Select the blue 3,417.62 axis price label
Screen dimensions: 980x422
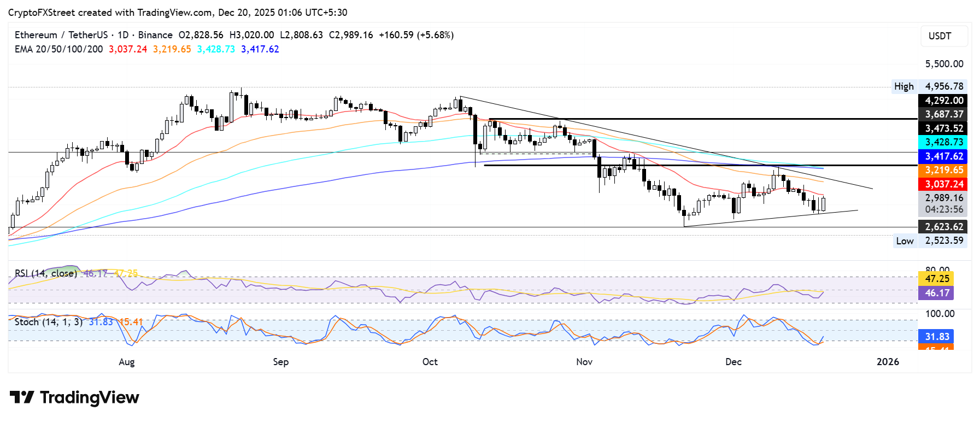pyautogui.click(x=943, y=156)
